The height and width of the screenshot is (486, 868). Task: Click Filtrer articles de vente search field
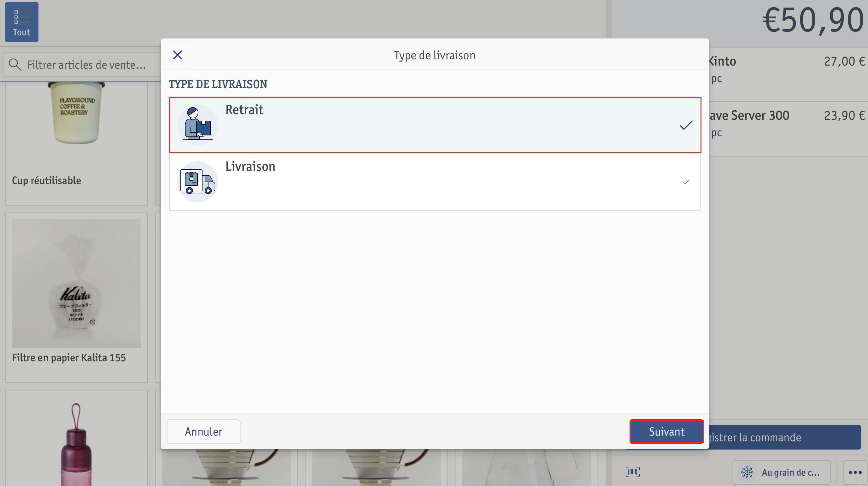[x=82, y=64]
